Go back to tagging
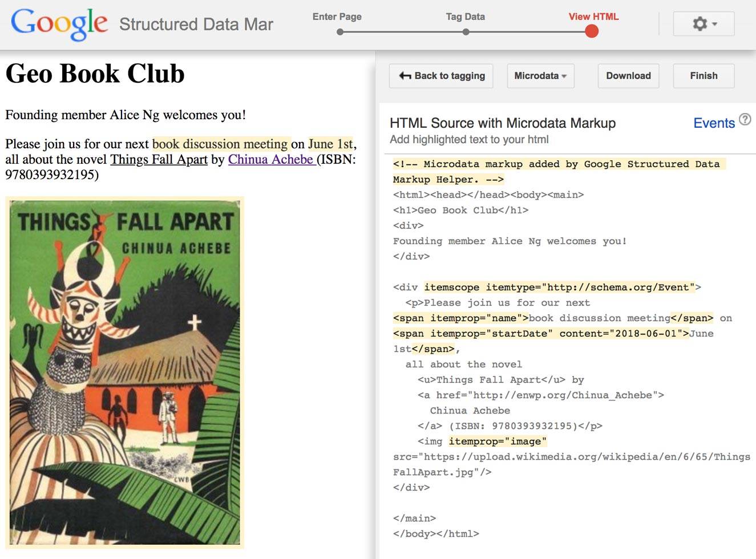The height and width of the screenshot is (559, 756). (441, 76)
